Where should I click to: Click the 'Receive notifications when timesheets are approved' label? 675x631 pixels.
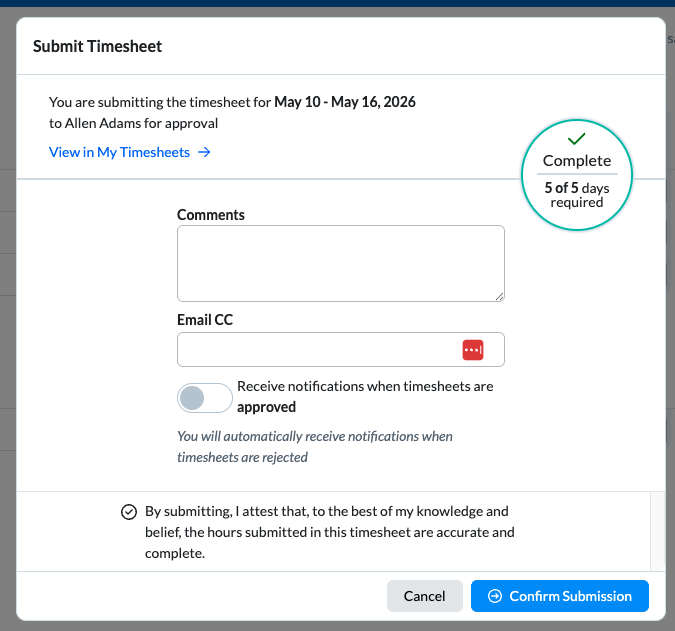point(365,396)
